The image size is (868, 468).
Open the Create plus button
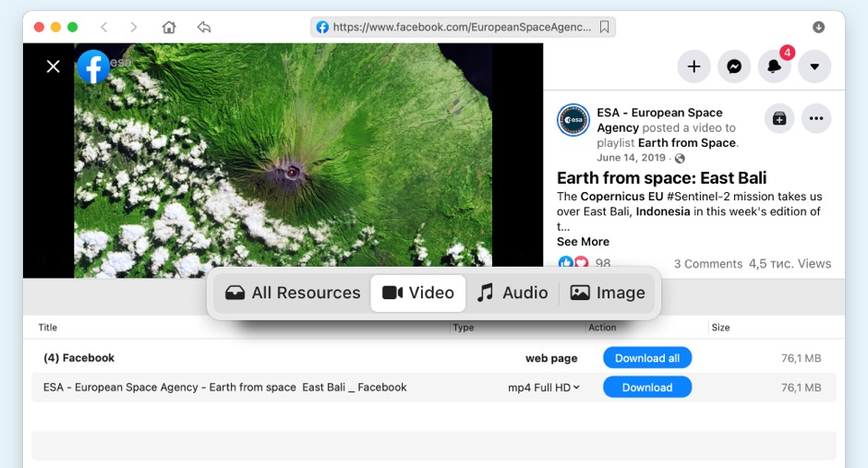[x=693, y=66]
